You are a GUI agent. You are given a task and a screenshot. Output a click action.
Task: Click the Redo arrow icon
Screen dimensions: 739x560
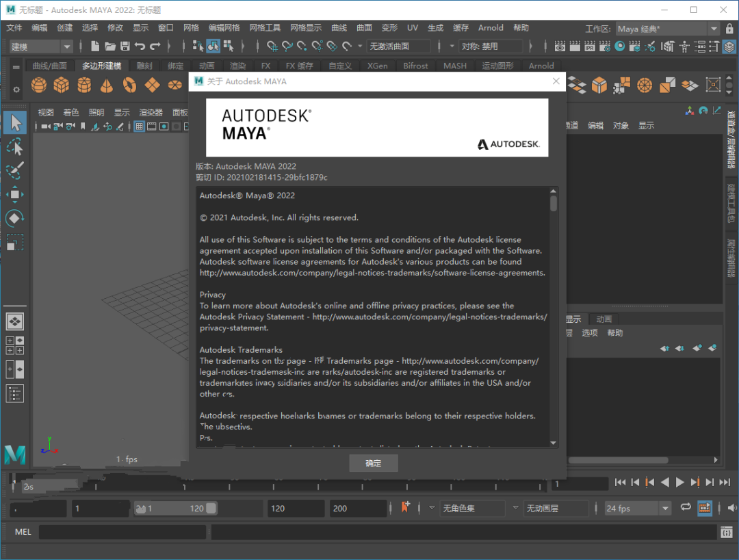(155, 46)
